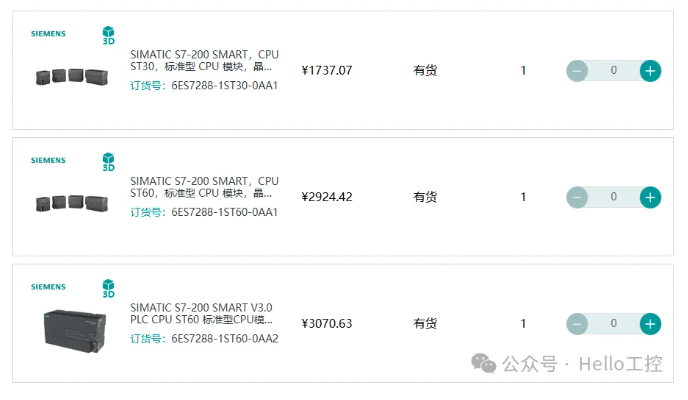
Task: Open the product image for 6ES7288-1ST60-0AA1
Action: tap(70, 202)
